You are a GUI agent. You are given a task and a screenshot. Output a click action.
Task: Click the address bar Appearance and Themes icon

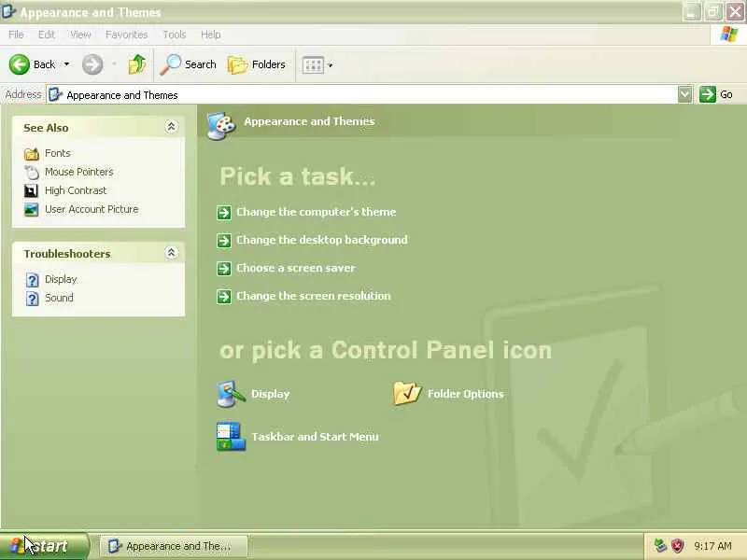pos(56,95)
